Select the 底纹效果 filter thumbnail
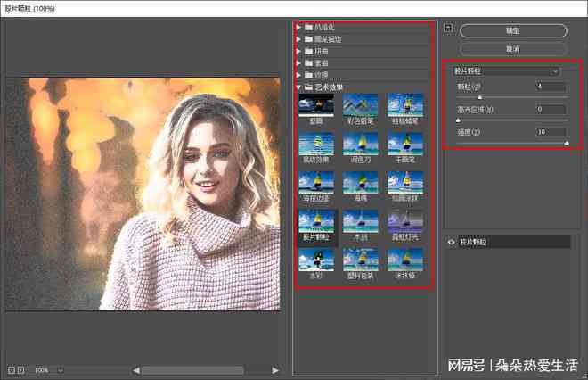Screen dimensions: 588x380 [x=316, y=144]
